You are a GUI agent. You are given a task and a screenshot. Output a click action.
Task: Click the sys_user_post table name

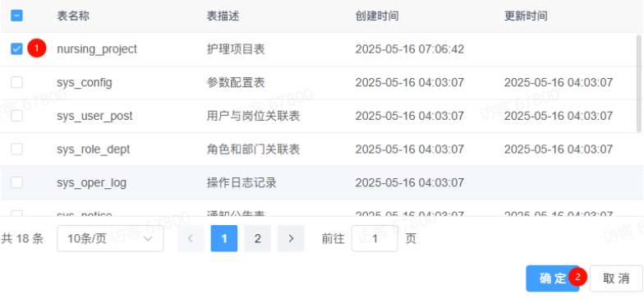pos(94,116)
